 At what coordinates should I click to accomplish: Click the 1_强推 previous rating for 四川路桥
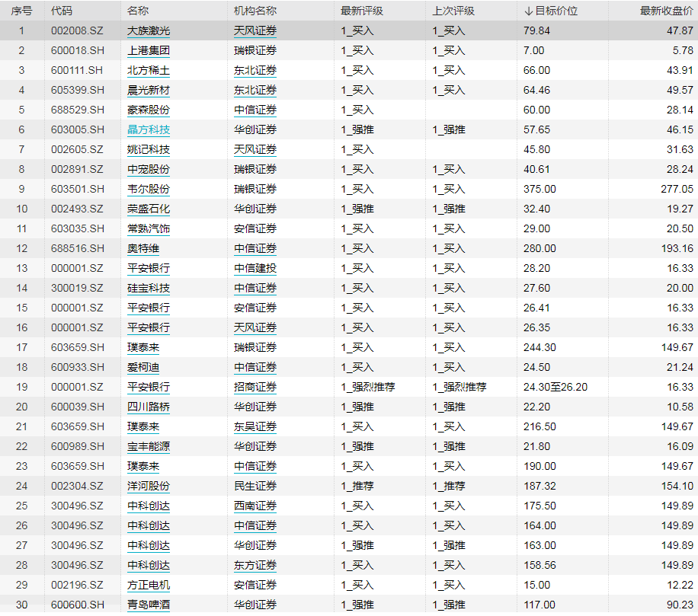449,407
